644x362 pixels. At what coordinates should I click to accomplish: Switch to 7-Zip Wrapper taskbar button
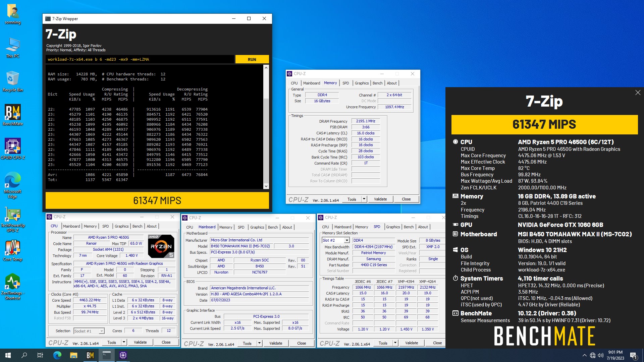pos(107,355)
